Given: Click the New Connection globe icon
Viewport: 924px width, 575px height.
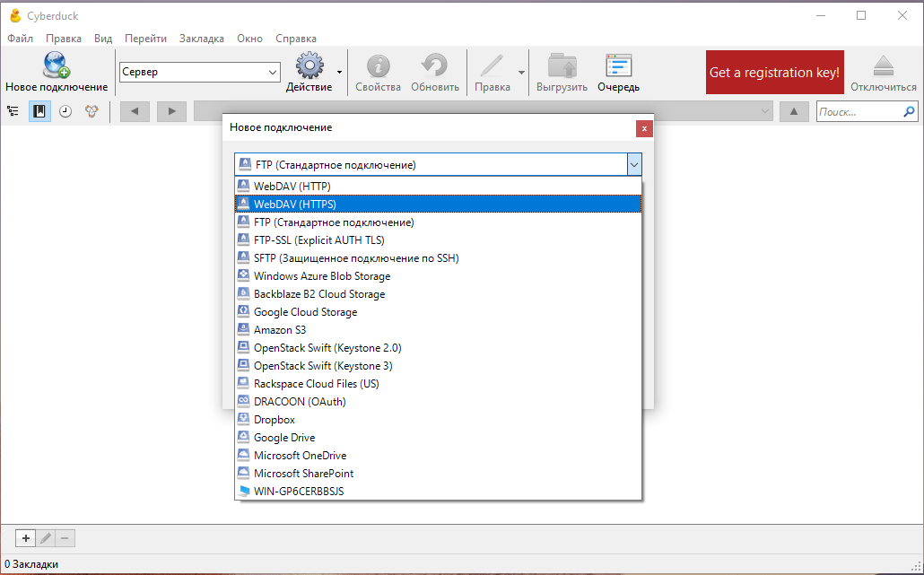Looking at the screenshot, I should point(57,65).
